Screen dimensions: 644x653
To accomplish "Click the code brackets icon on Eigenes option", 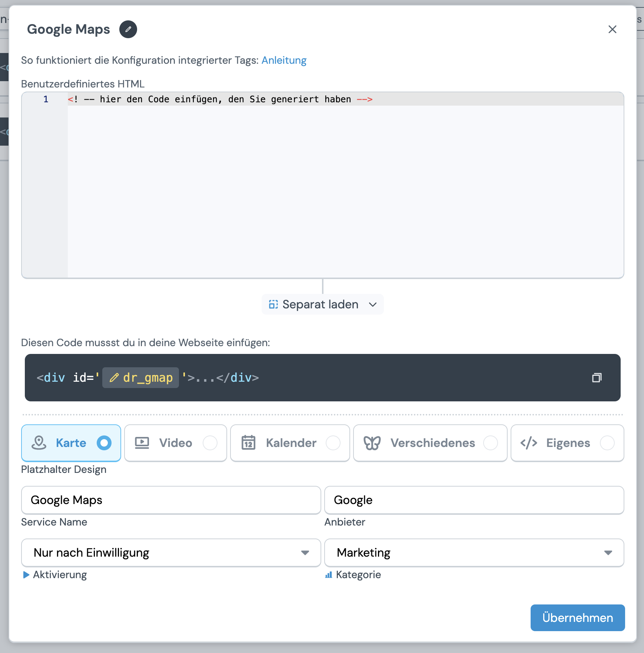I will point(528,443).
